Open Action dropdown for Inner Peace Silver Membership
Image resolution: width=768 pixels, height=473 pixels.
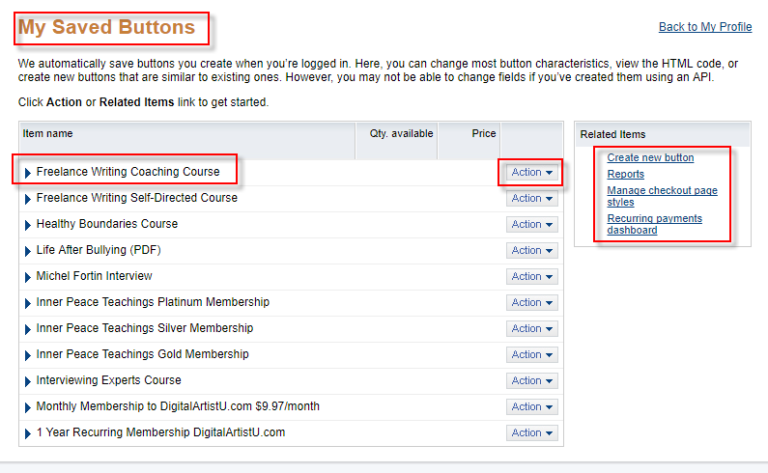coord(532,328)
